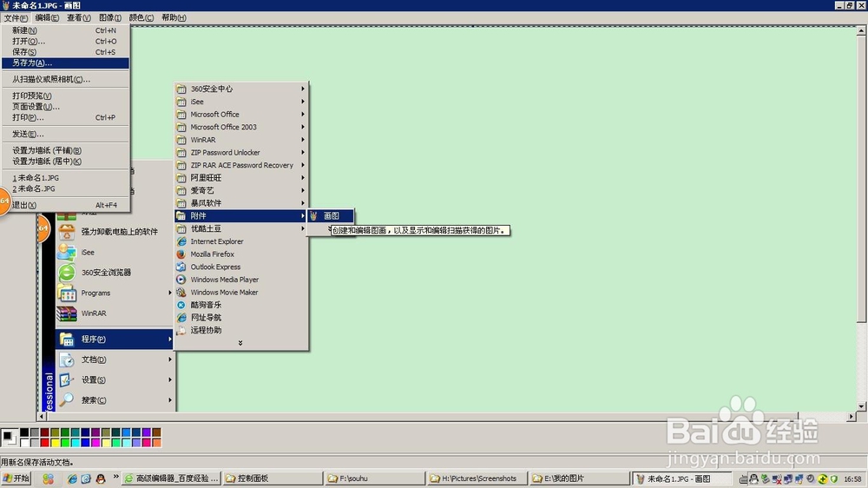Click Mozilla Firefox icon in pasted programs list

tap(181, 254)
